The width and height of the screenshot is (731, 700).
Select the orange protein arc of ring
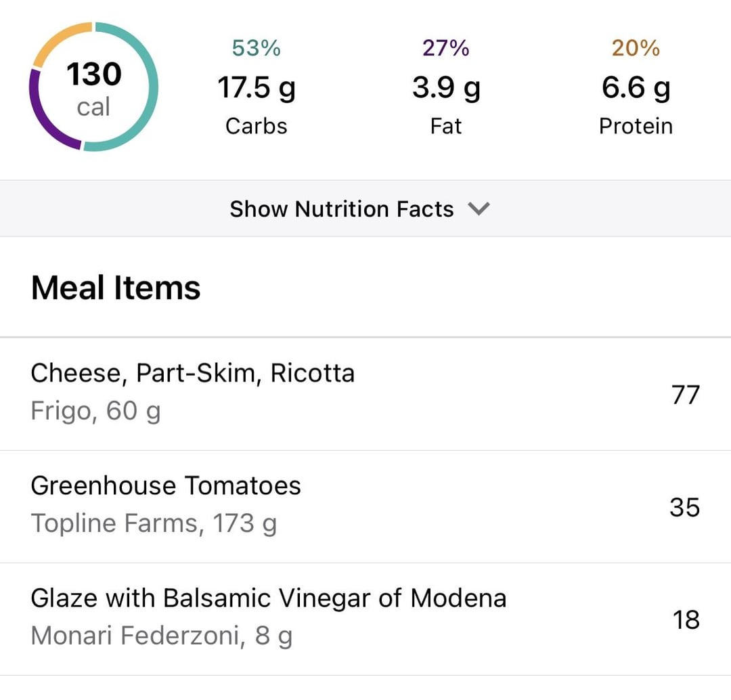coord(58,40)
